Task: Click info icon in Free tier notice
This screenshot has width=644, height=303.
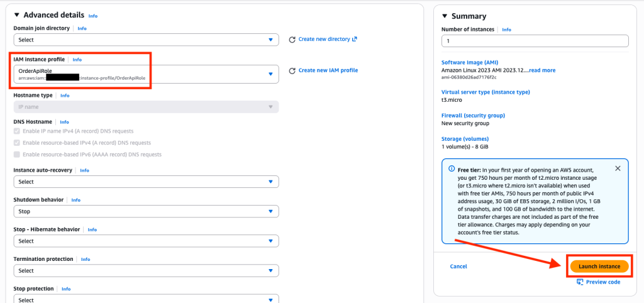Action: point(452,168)
